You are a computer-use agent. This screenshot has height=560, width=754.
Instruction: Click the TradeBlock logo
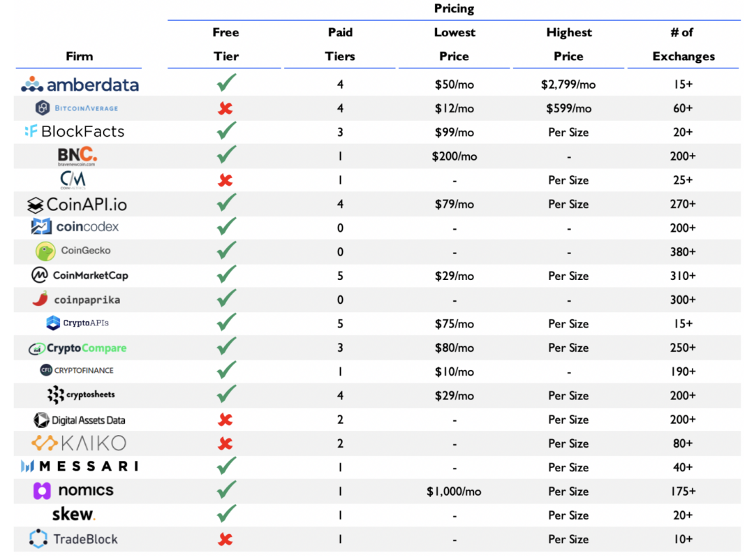73,539
